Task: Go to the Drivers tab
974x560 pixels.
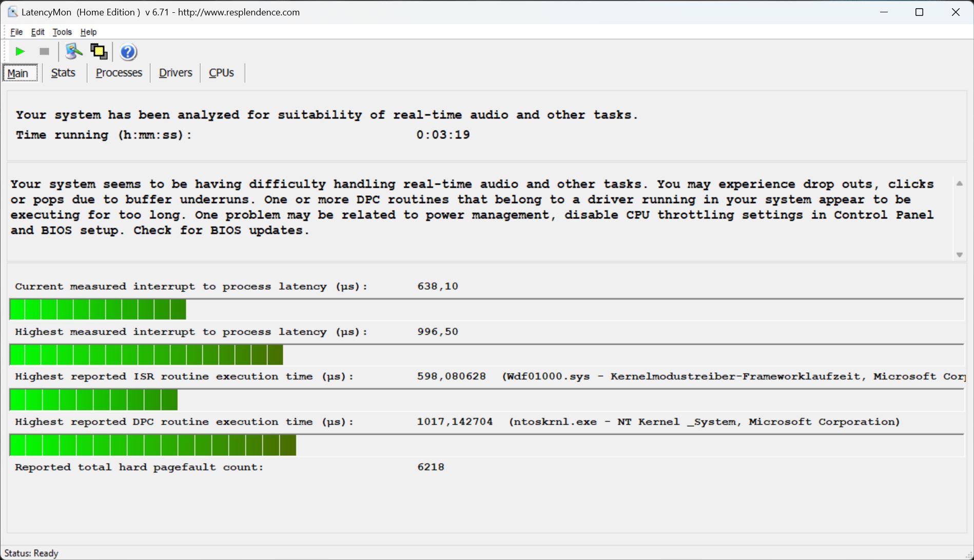Action: tap(176, 73)
